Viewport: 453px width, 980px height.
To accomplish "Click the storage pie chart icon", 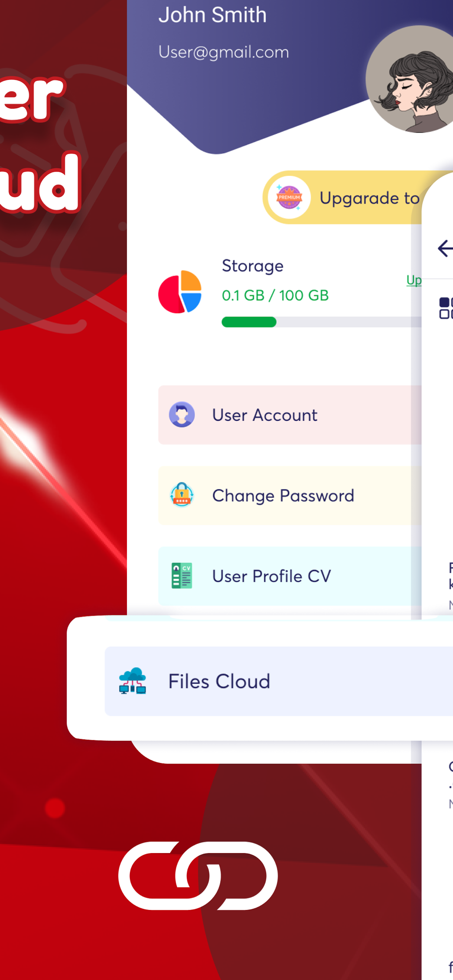I will [x=180, y=292].
